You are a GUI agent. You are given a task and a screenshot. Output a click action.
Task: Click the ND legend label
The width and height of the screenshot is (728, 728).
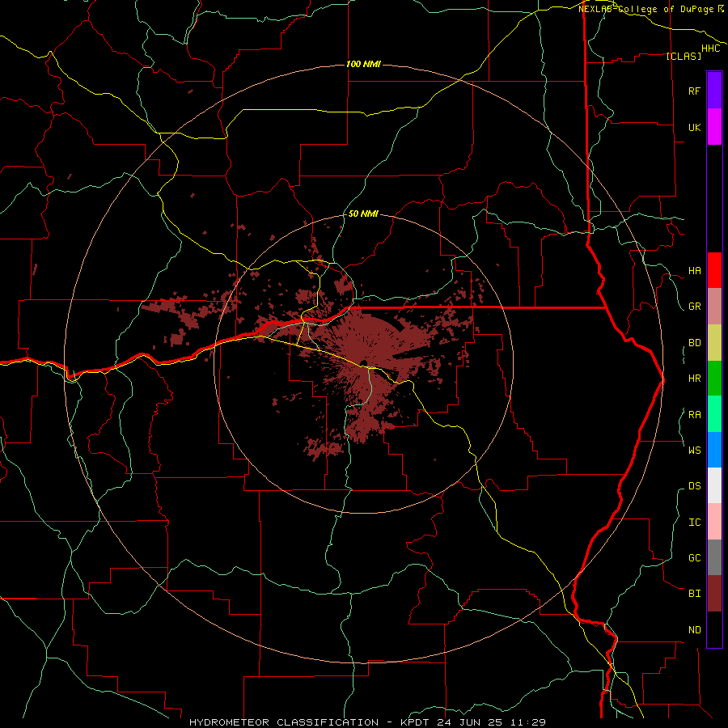point(694,630)
